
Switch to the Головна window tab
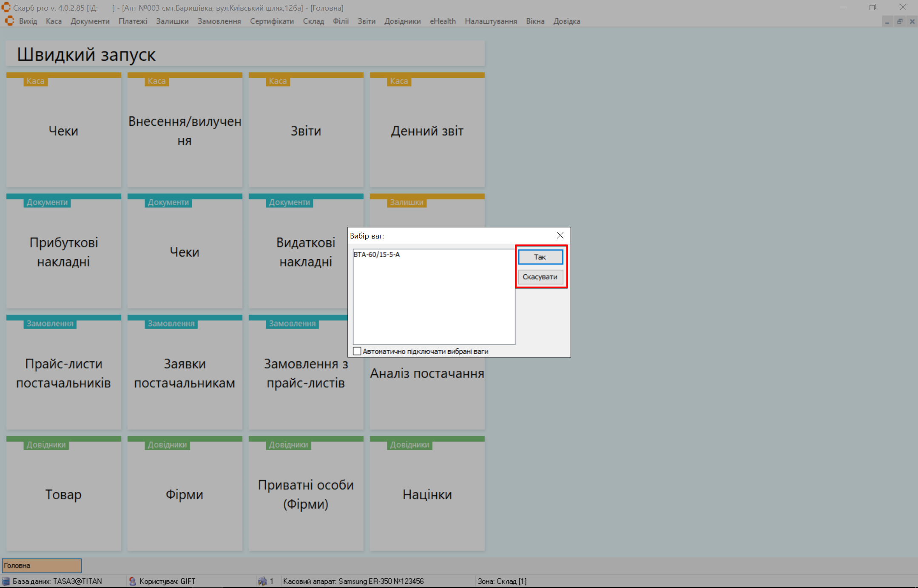pyautogui.click(x=42, y=565)
